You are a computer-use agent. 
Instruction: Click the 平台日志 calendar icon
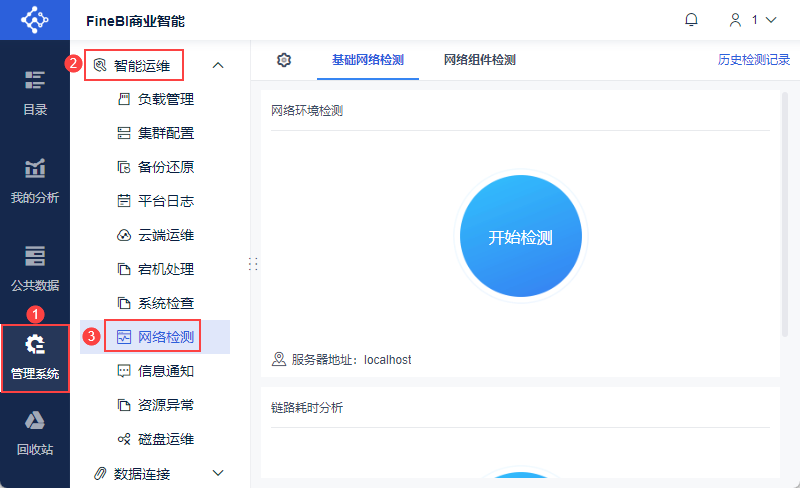tap(124, 201)
